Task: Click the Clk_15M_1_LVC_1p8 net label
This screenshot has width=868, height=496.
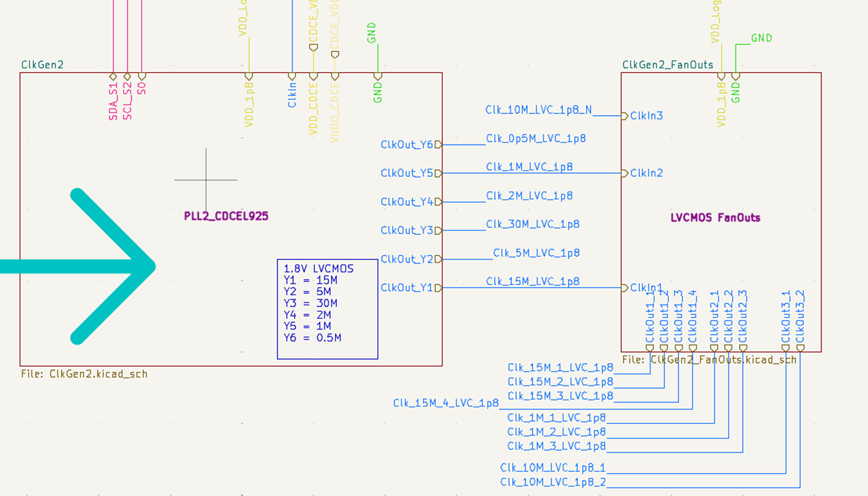Action: (x=561, y=368)
